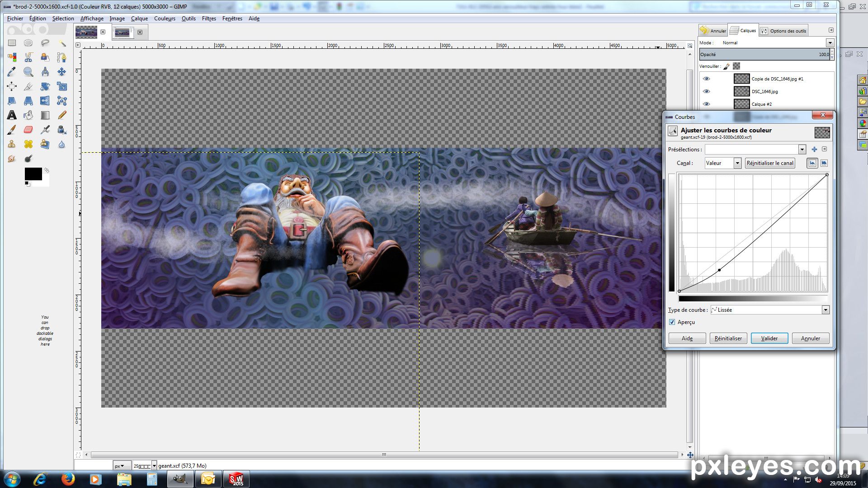Select the Paths tool

click(x=62, y=57)
